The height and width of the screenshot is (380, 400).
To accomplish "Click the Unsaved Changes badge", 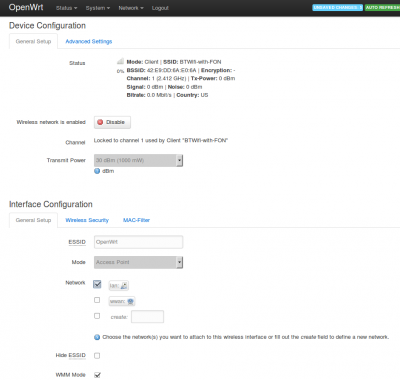I will click(337, 7).
